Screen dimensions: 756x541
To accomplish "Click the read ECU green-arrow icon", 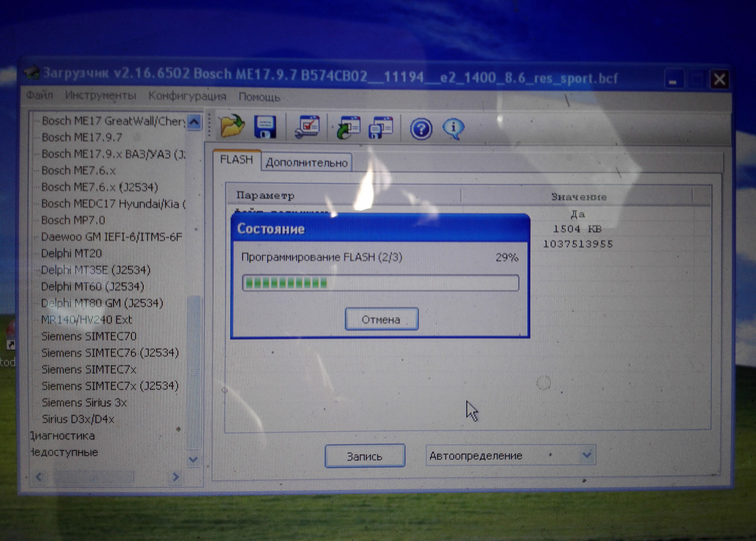I will click(348, 128).
